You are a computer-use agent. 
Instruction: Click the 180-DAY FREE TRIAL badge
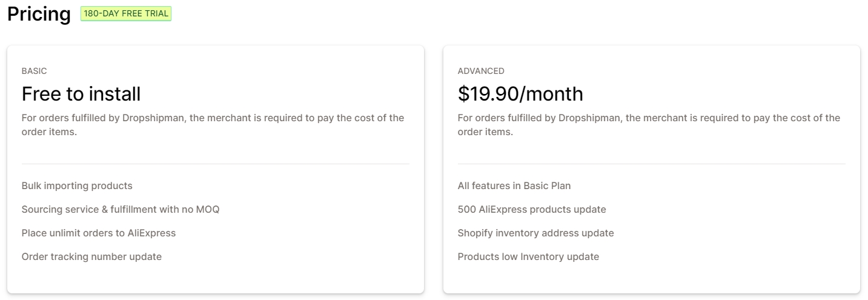click(126, 13)
